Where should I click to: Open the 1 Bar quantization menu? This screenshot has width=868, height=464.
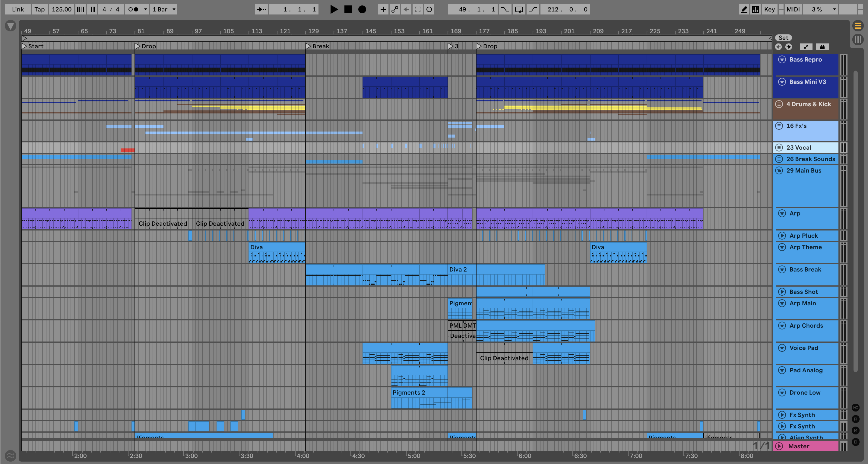[164, 9]
